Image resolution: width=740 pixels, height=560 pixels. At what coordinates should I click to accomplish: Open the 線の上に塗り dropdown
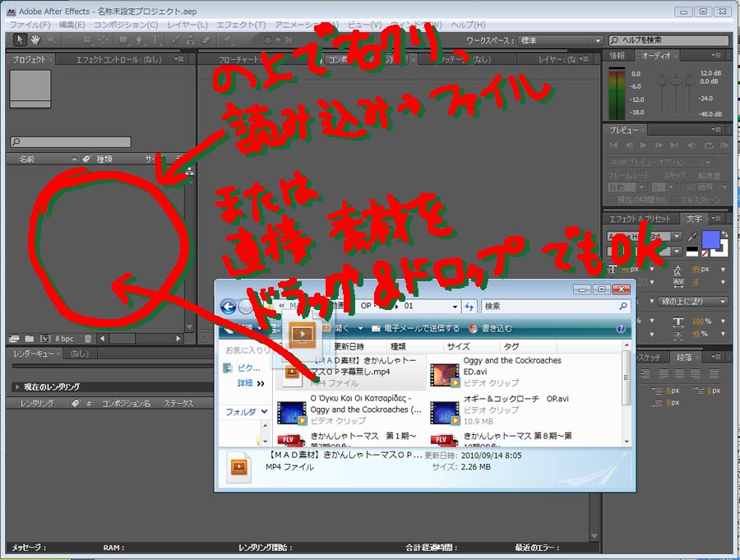coord(693,301)
